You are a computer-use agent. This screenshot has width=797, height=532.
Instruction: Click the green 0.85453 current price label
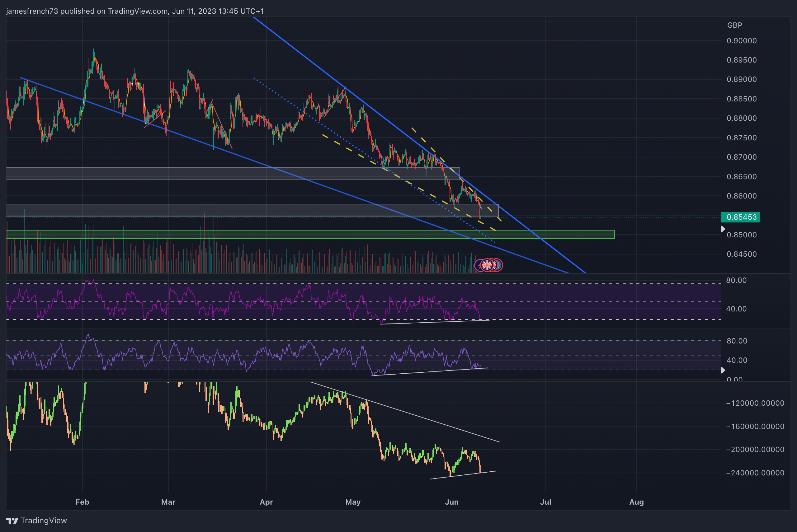pos(740,217)
